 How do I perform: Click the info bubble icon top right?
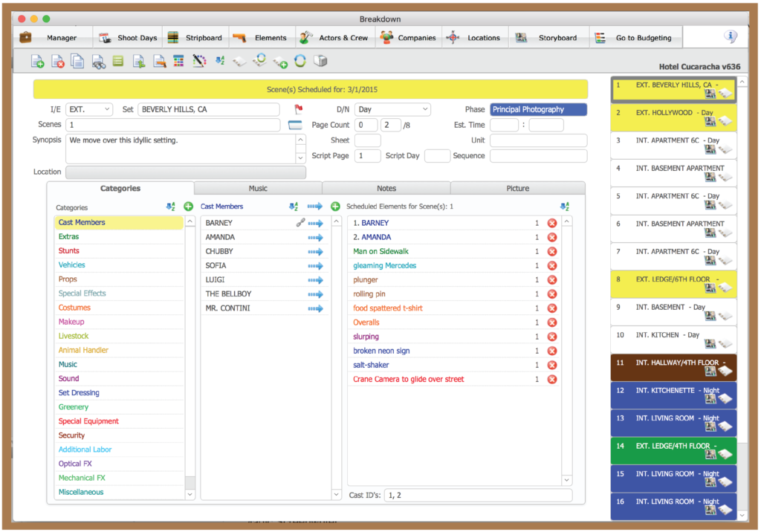731,36
